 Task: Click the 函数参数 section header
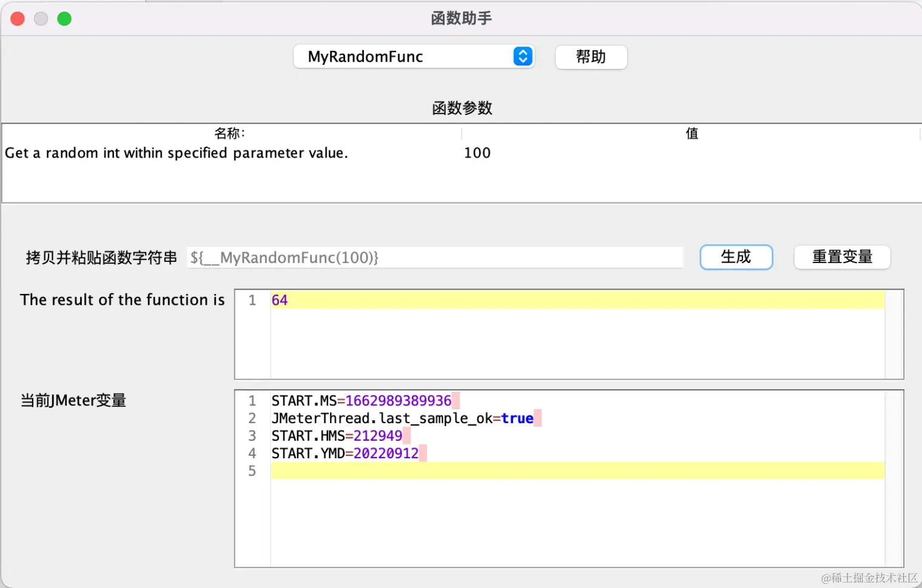tap(461, 108)
